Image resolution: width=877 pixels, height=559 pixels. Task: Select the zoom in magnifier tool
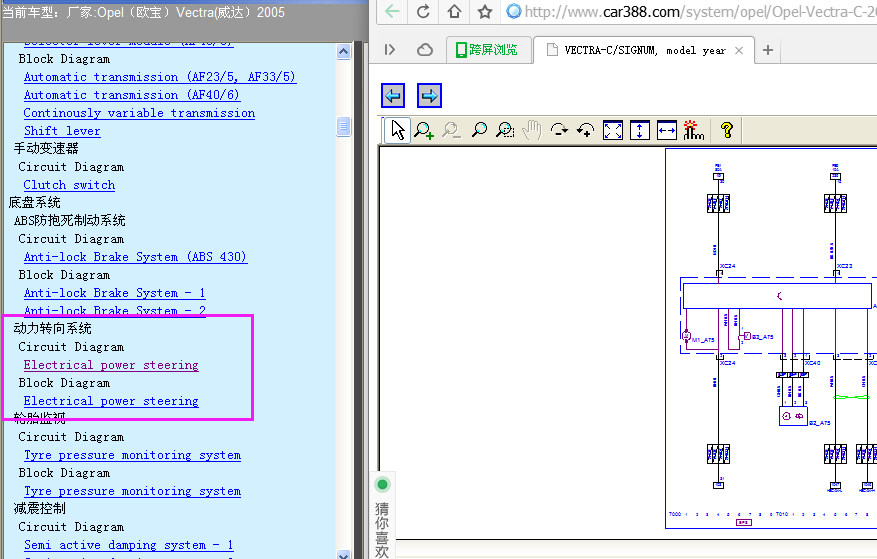click(424, 131)
